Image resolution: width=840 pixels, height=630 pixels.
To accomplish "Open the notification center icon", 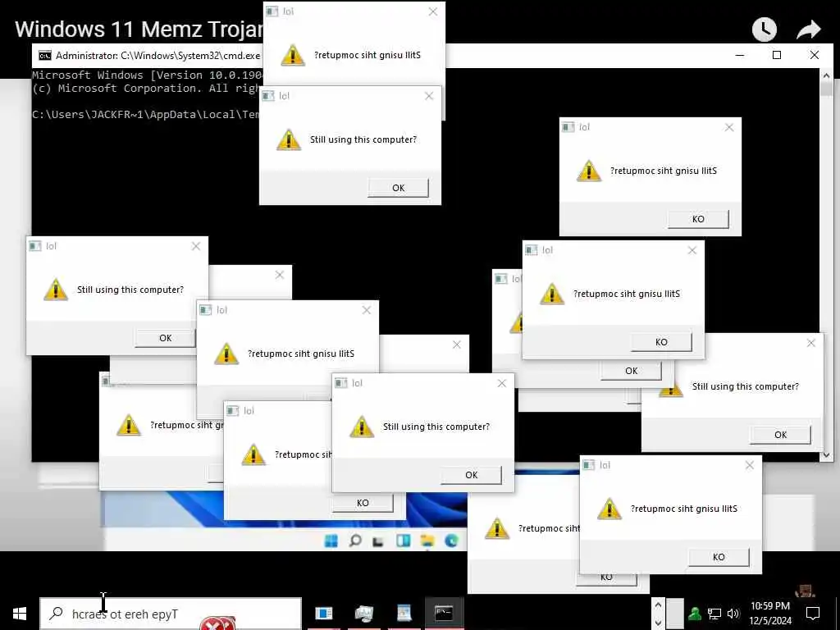I will pos(813,614).
